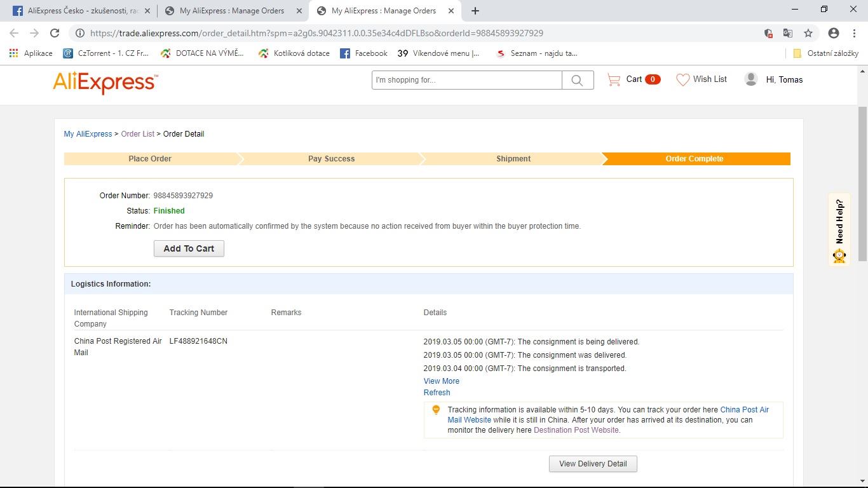Focus the I'm shopping for search field
Image resolution: width=868 pixels, height=488 pixels.
coord(466,80)
